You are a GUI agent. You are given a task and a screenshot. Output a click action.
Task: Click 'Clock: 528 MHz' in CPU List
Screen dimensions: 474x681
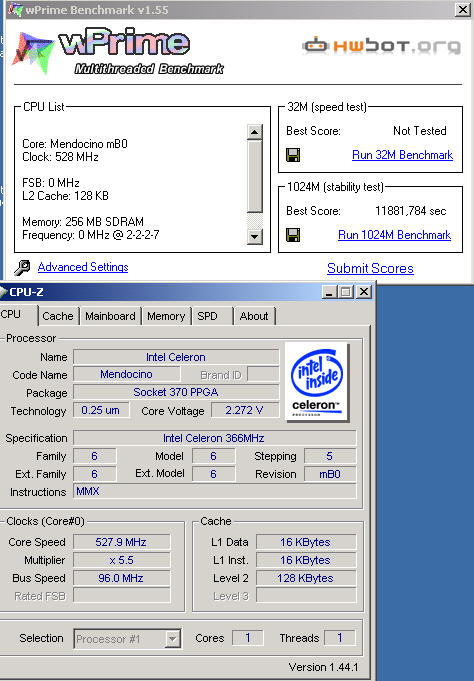[60, 157]
